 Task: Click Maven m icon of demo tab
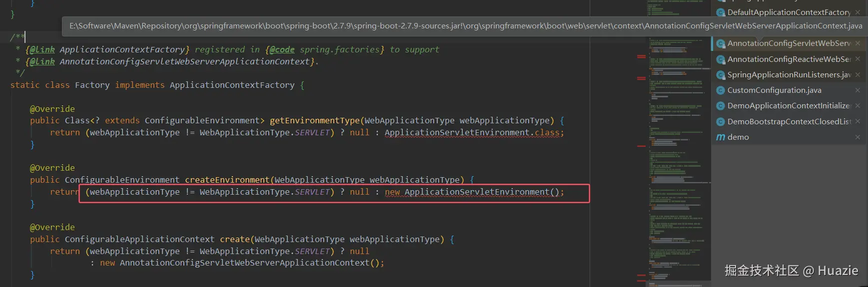721,137
